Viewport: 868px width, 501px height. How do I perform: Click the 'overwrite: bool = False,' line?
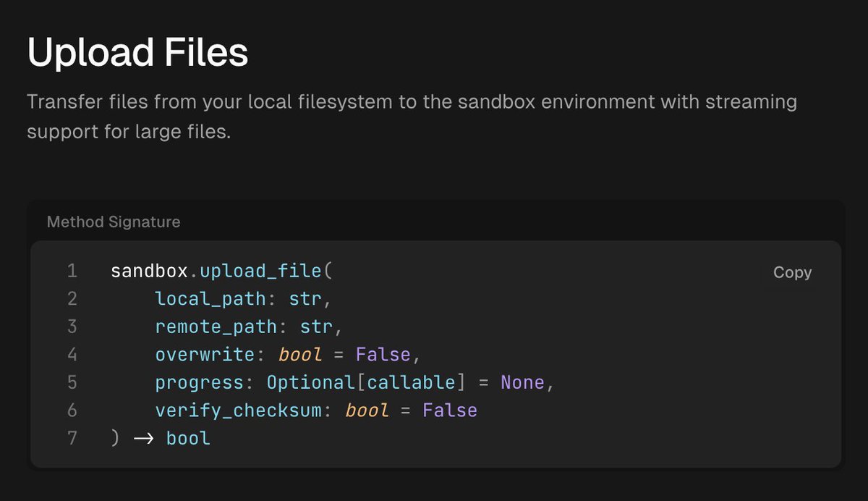click(x=288, y=355)
